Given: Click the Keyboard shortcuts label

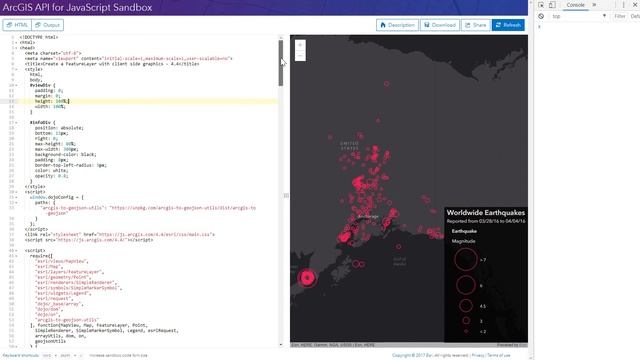Looking at the screenshot, I should point(21,355).
